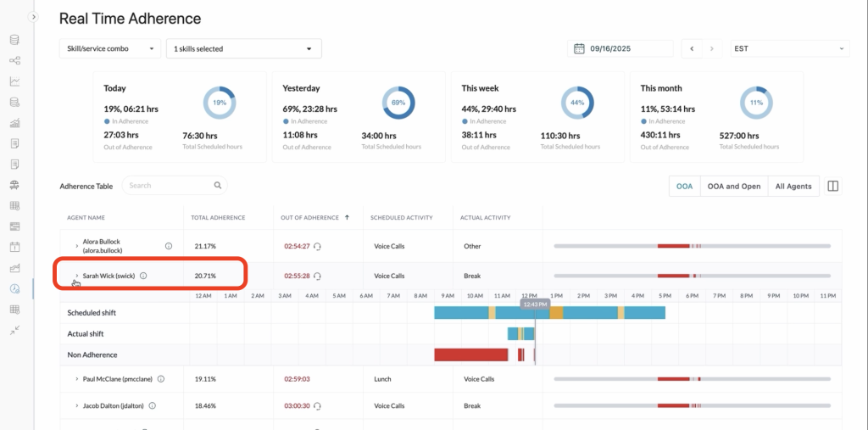Click the collapse arrows icon at the sidebar bottom
Image resolution: width=868 pixels, height=430 pixels.
pos(14,330)
